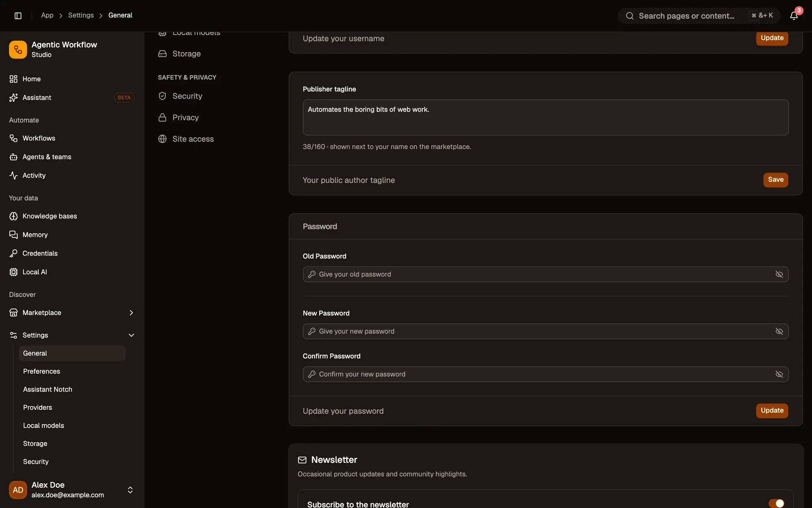This screenshot has height=508, width=812.
Task: Click Security shield icon in settings nav
Action: coord(162,96)
